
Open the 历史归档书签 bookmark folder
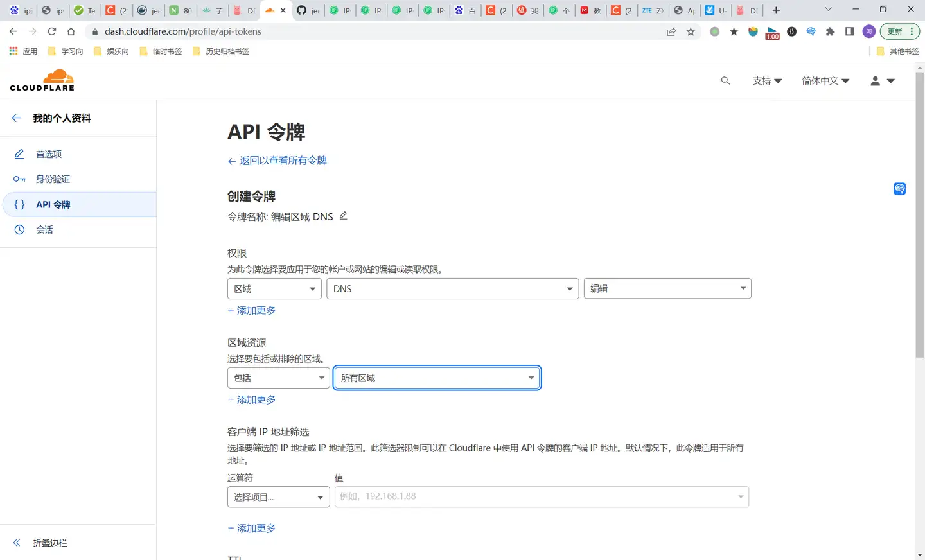[x=221, y=51]
